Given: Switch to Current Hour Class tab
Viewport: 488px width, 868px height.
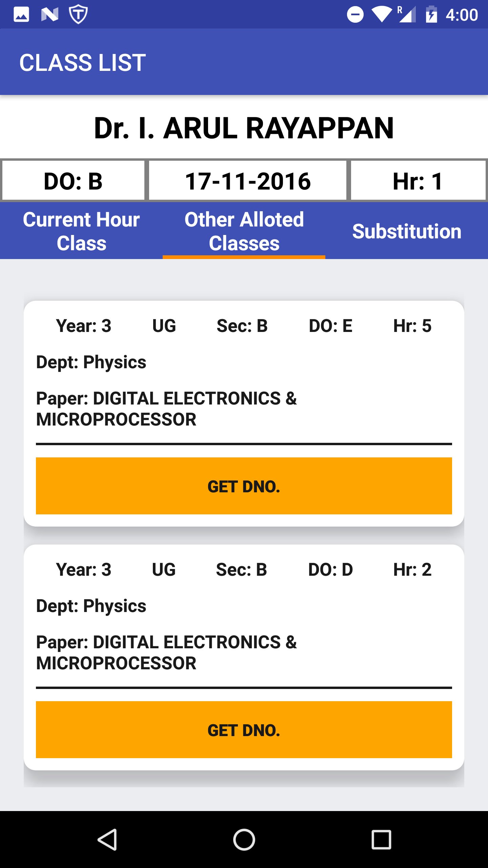Looking at the screenshot, I should tap(81, 231).
